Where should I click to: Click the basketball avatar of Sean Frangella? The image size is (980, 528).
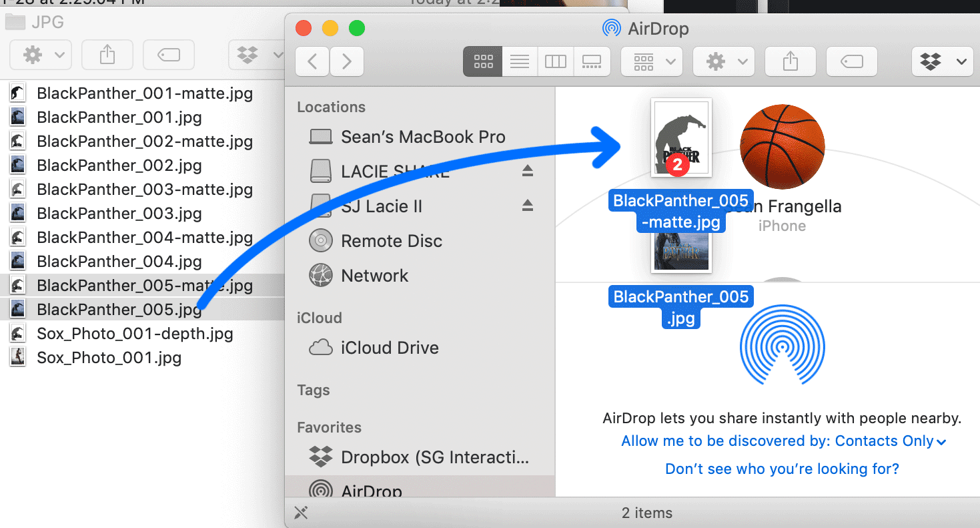[783, 147]
